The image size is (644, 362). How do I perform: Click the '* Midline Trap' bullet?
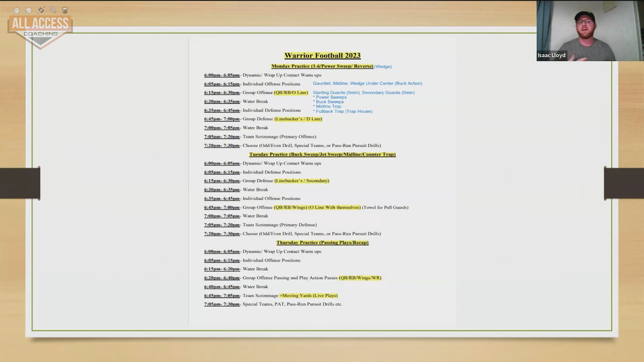pyautogui.click(x=327, y=107)
